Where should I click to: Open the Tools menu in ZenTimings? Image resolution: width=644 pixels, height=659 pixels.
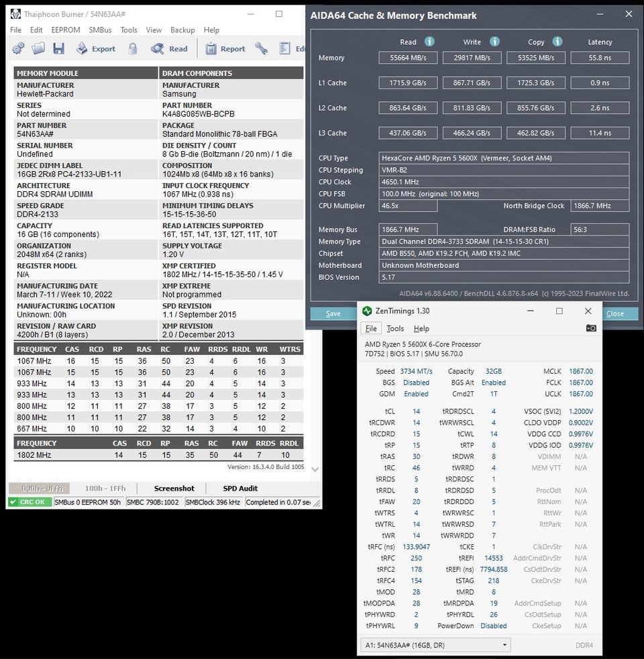pyautogui.click(x=395, y=328)
